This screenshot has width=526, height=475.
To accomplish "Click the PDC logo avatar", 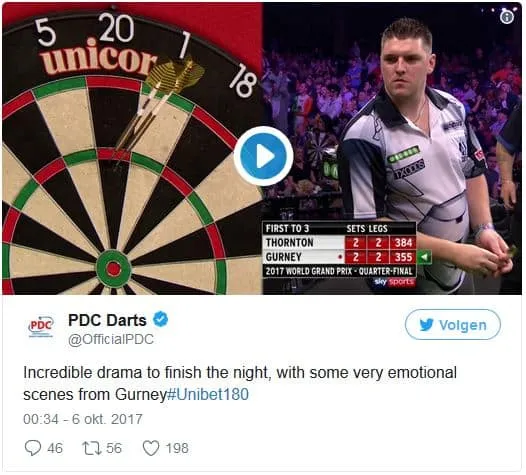I will click(x=41, y=326).
